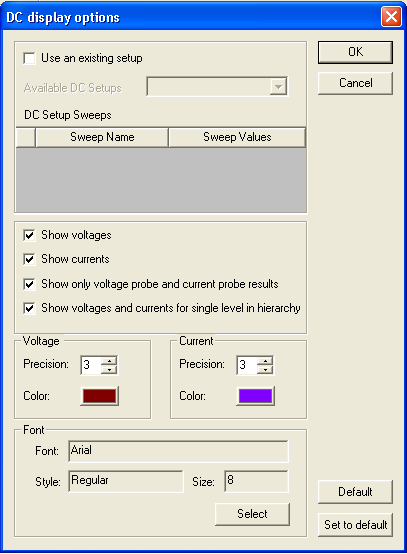Increase Current precision with up arrow

tap(265, 361)
